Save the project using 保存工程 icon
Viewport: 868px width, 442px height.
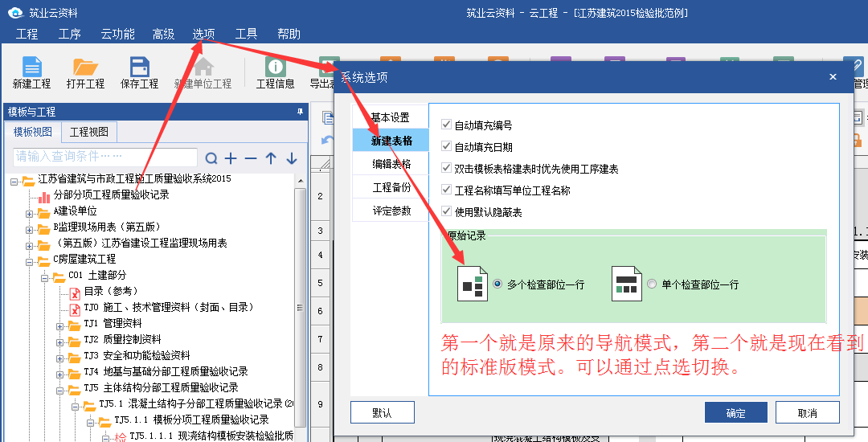(x=139, y=68)
